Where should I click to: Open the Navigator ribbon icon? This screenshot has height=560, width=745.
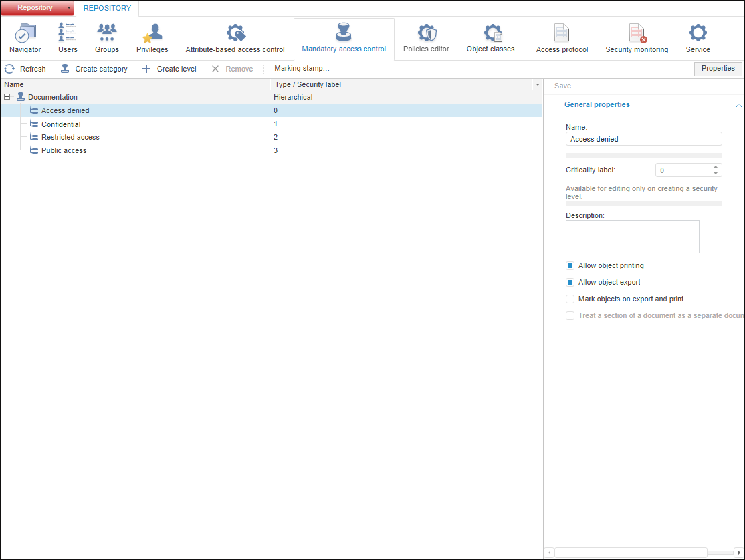coord(25,34)
